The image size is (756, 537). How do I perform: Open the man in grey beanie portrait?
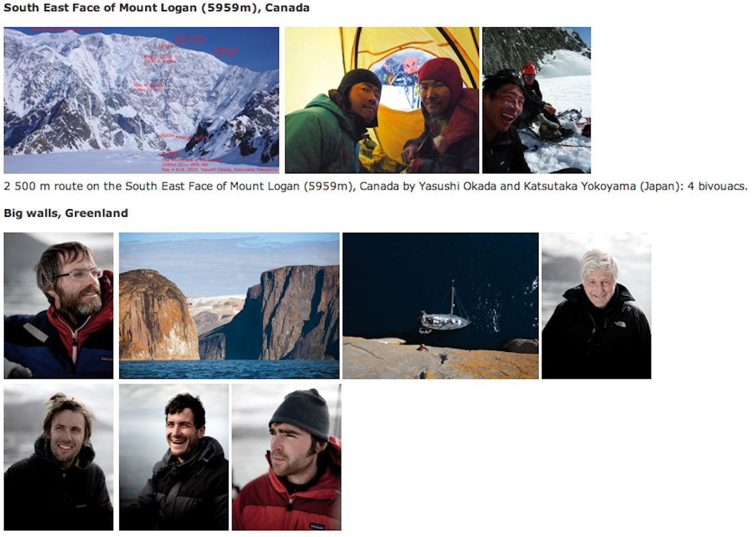(x=286, y=457)
